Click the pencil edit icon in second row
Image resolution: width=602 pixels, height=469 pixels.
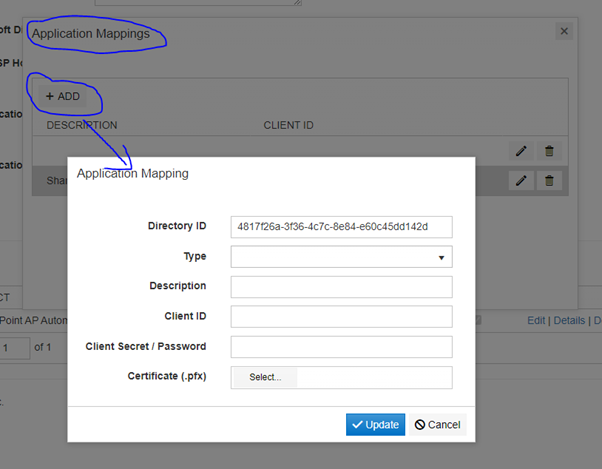[521, 181]
